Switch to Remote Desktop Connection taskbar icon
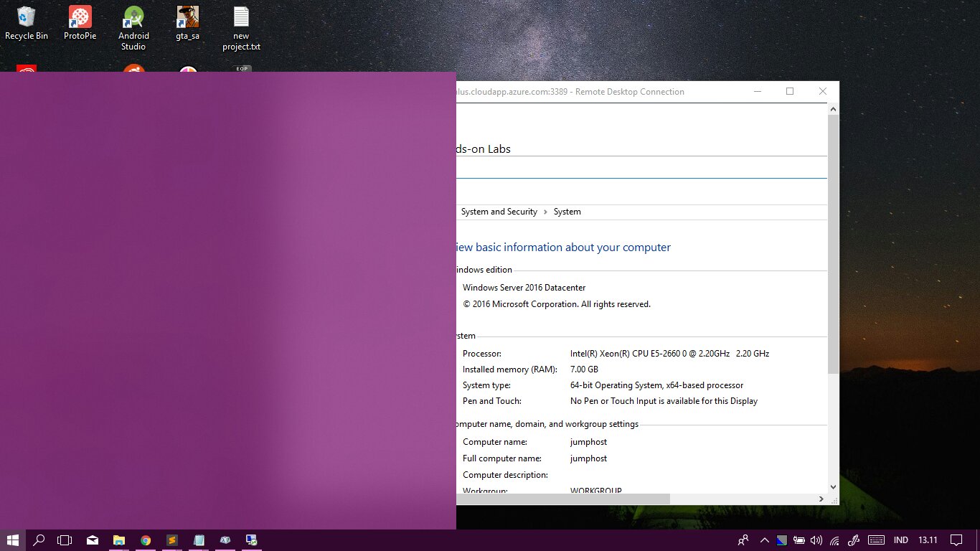The image size is (980, 551). click(251, 540)
